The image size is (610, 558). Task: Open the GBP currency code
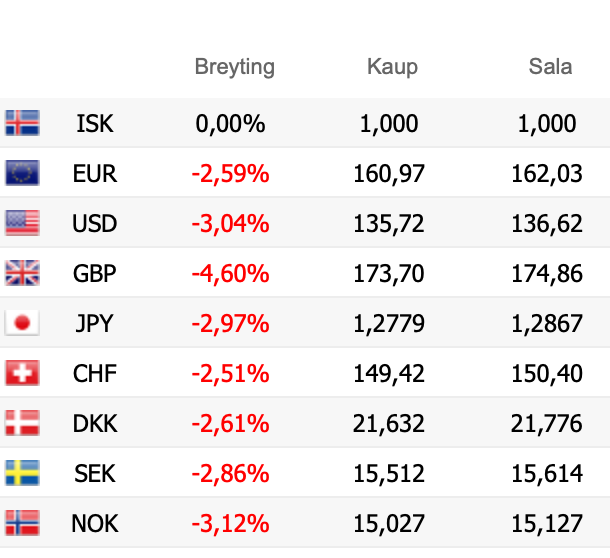pyautogui.click(x=95, y=274)
